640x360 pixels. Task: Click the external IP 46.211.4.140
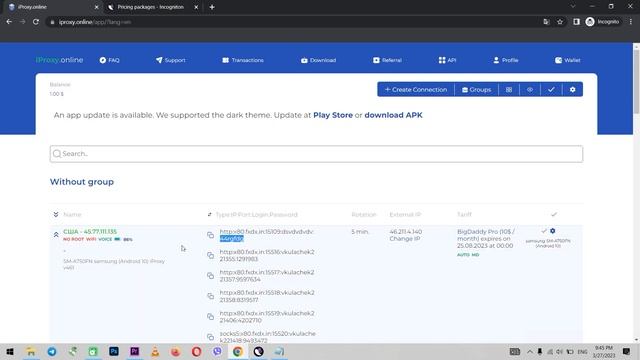[x=406, y=231]
